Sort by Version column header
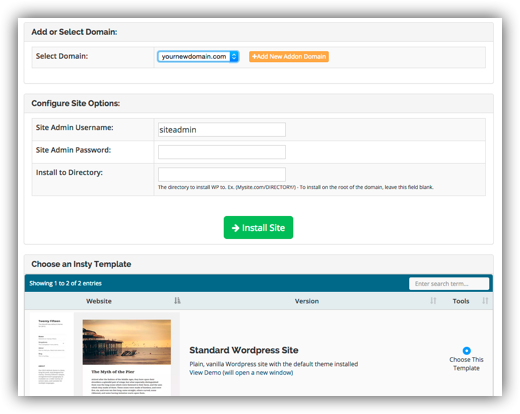This screenshot has height=414, width=520. click(x=307, y=301)
